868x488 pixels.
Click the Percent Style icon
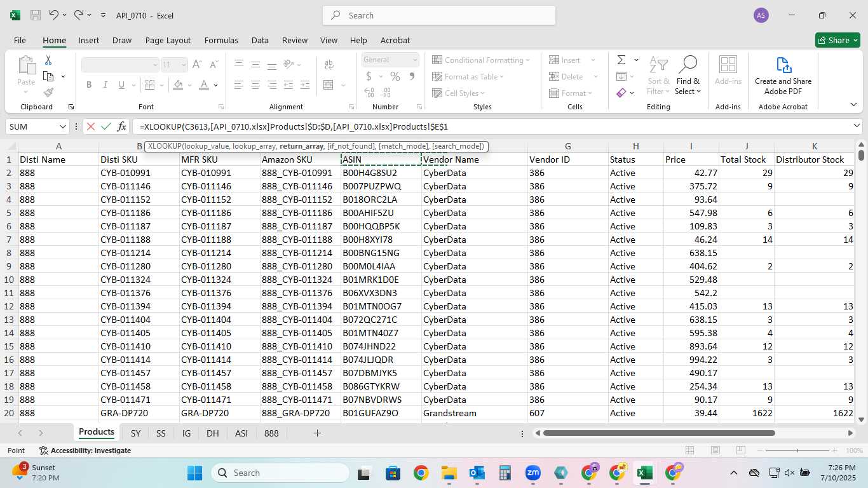(x=395, y=76)
